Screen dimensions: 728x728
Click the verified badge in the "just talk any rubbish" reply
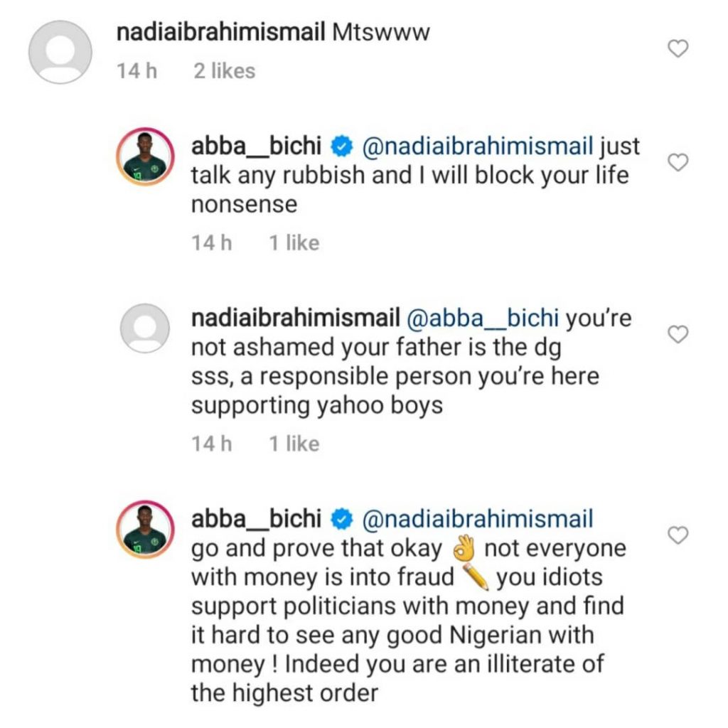pos(343,147)
